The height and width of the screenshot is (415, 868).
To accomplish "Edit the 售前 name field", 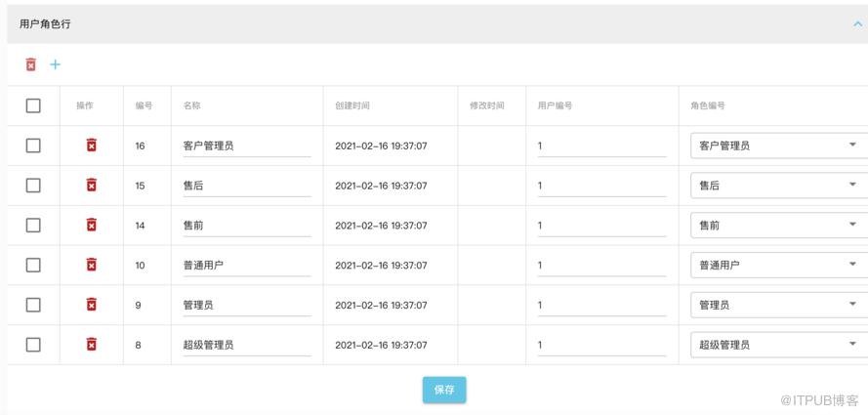I will [247, 226].
